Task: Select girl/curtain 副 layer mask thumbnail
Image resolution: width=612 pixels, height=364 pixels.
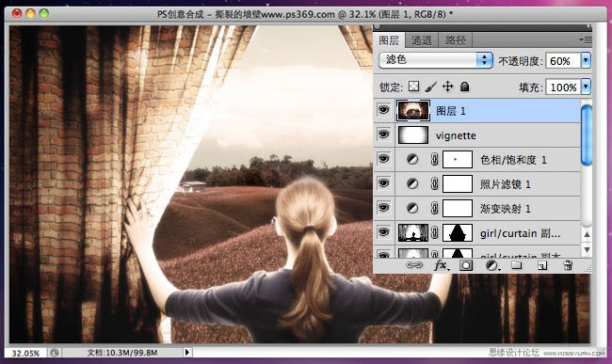Action: (458, 233)
